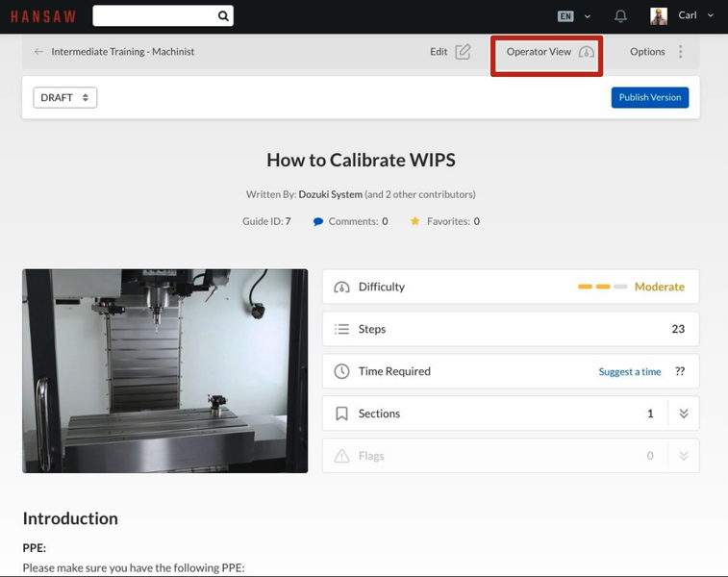Open the DRAFT version dropdown
This screenshot has height=577, width=728.
[64, 97]
